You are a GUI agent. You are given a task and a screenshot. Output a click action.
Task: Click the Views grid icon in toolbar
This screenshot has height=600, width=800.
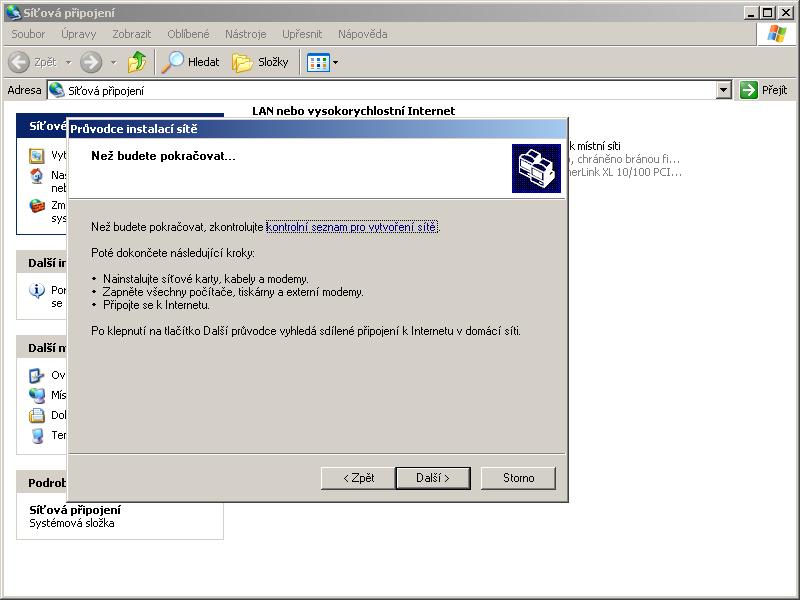pos(317,62)
